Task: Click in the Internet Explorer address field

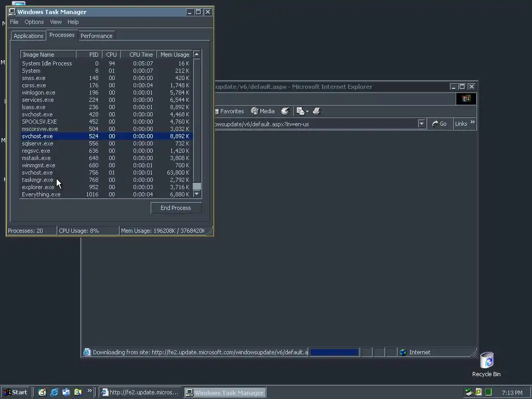Action: click(x=316, y=124)
